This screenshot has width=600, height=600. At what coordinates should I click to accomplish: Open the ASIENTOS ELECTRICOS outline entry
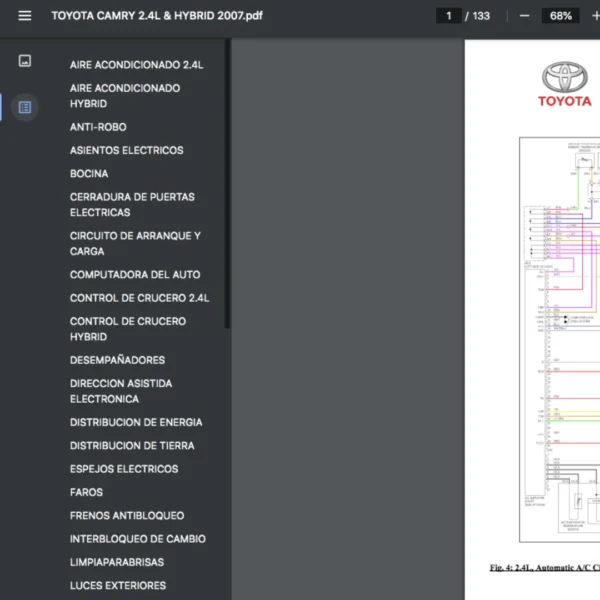[126, 150]
